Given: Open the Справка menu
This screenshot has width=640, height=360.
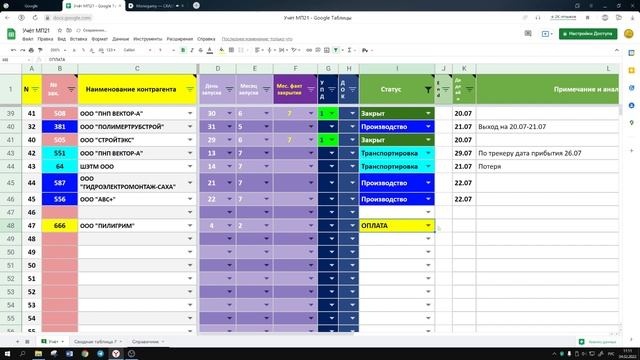Looking at the screenshot, I should [206, 39].
